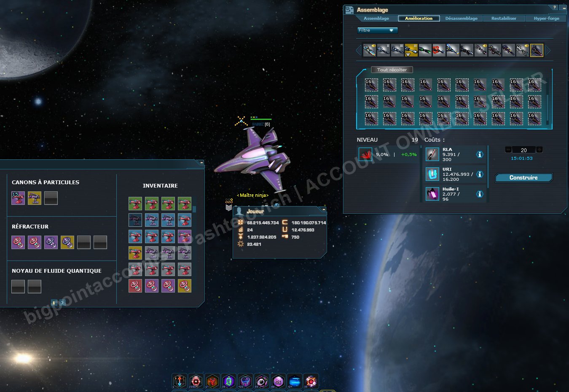
Task: Click the value 750 in Joueur
Action: (x=295, y=237)
